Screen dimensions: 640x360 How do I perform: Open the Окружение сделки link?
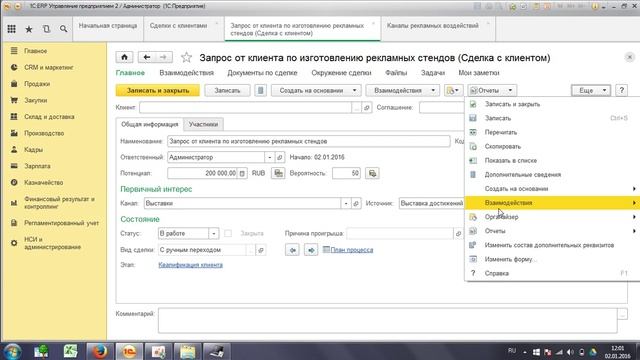coord(341,73)
